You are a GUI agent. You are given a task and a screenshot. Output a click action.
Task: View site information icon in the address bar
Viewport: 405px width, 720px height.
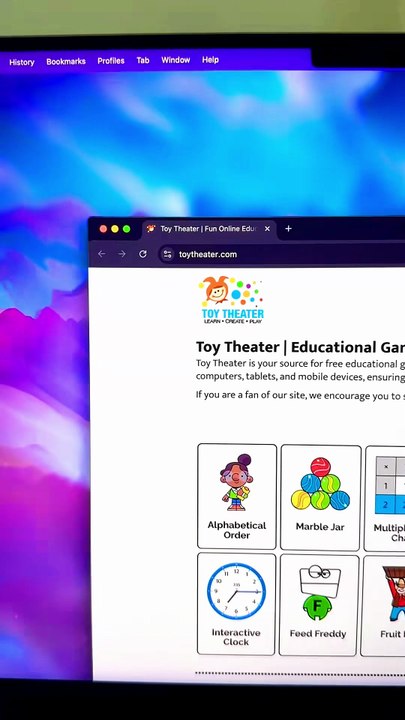[x=168, y=254]
